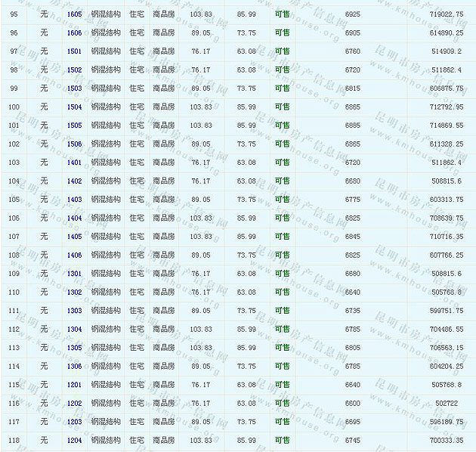This screenshot has height=452, width=476.
Task: Open room 1204 link
Action: pyautogui.click(x=74, y=441)
